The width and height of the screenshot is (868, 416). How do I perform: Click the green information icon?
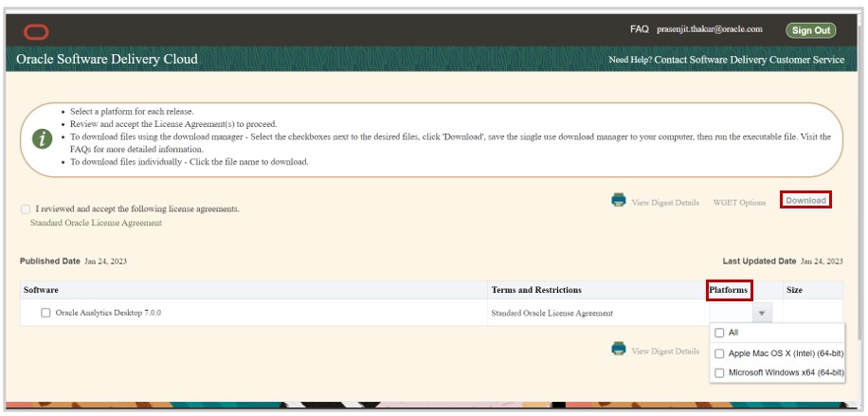pos(42,138)
